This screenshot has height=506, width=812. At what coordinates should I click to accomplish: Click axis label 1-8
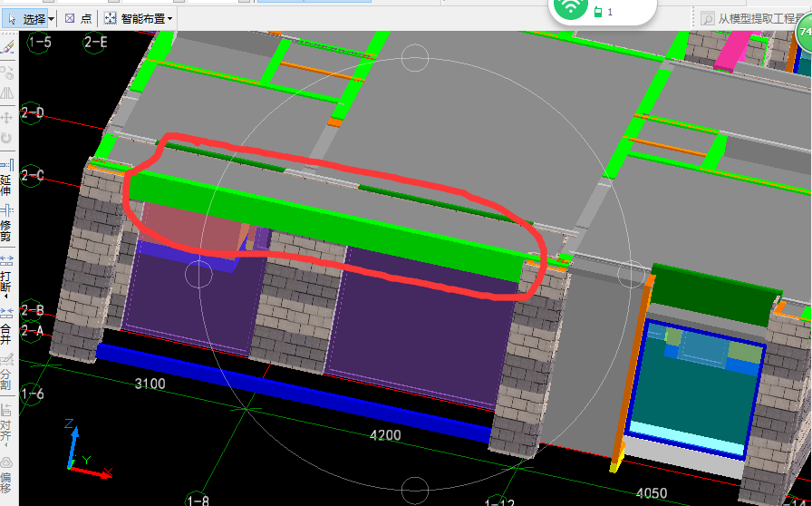click(198, 500)
